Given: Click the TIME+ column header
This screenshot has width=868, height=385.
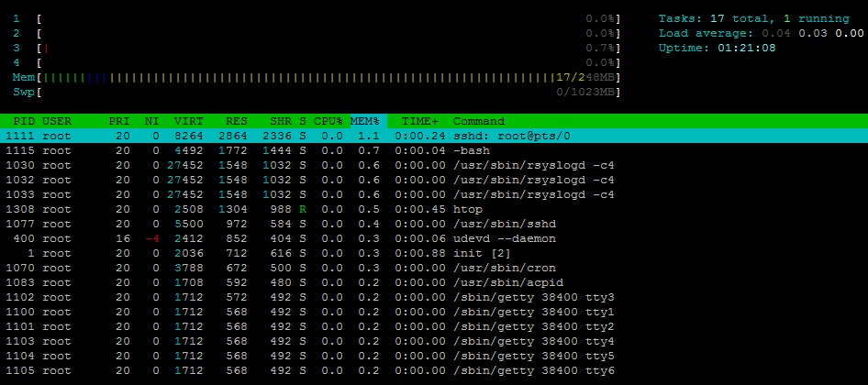Looking at the screenshot, I should pos(420,121).
